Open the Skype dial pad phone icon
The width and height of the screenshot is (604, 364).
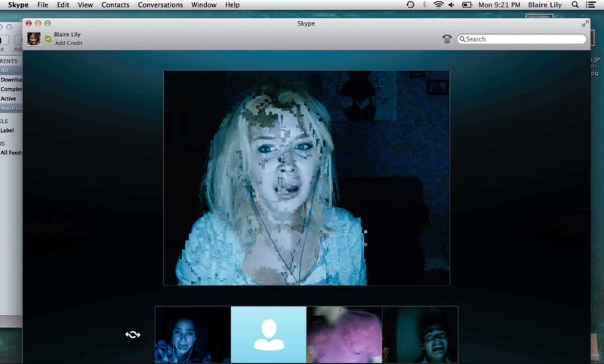(x=447, y=39)
